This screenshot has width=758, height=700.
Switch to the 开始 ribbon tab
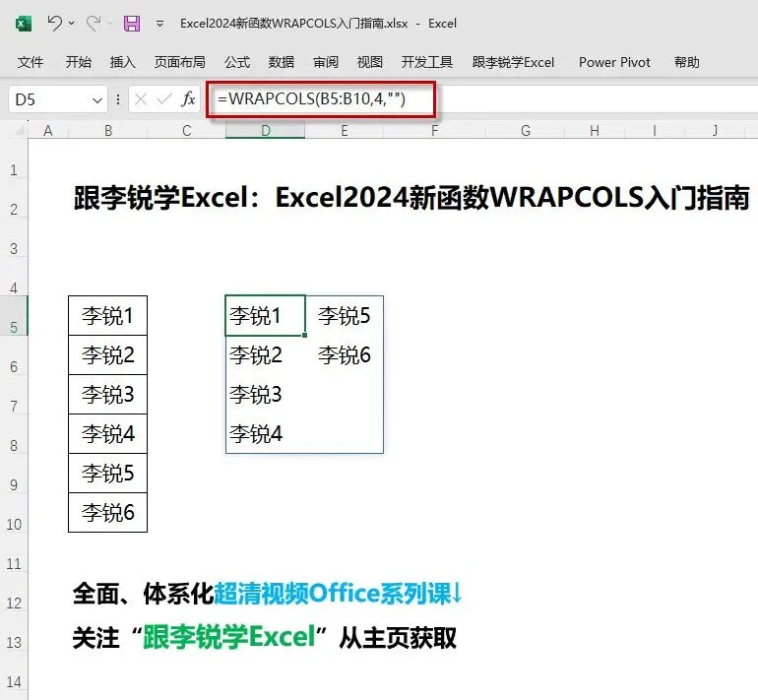pos(79,62)
